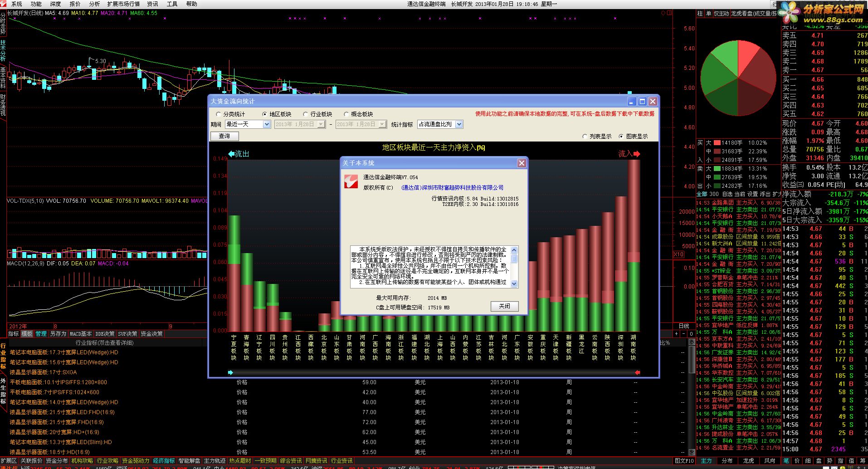The image size is (868, 469).
Task: Open the 资金分布 bottom tab
Action: (x=57, y=461)
